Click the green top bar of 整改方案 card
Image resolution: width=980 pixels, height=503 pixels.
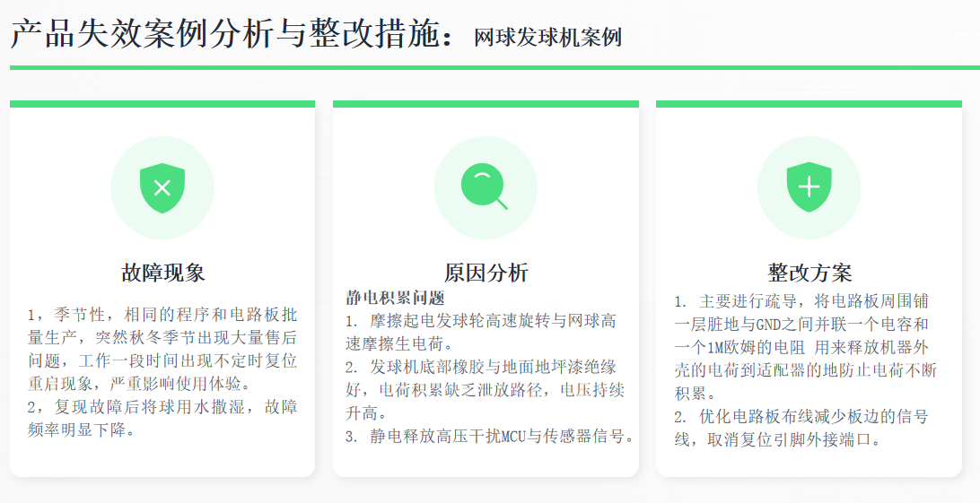(x=809, y=104)
